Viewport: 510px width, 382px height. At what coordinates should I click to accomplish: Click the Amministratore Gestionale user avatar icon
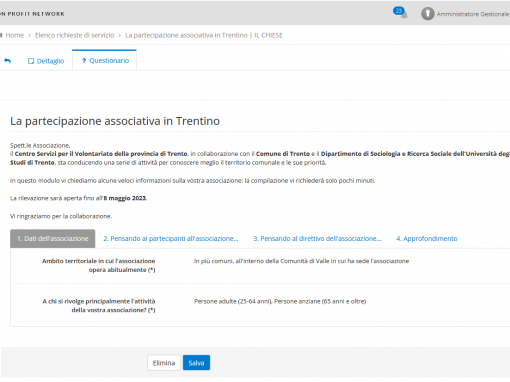coord(428,14)
